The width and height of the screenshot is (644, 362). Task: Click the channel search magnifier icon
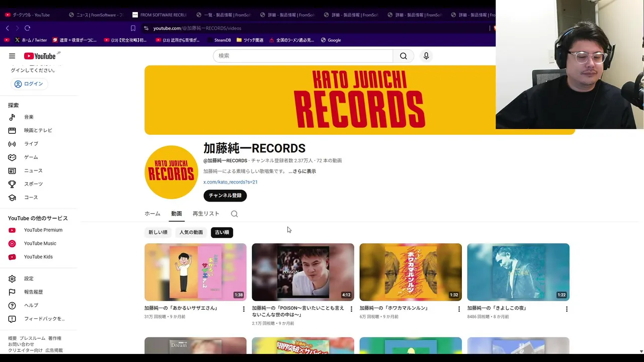click(234, 214)
